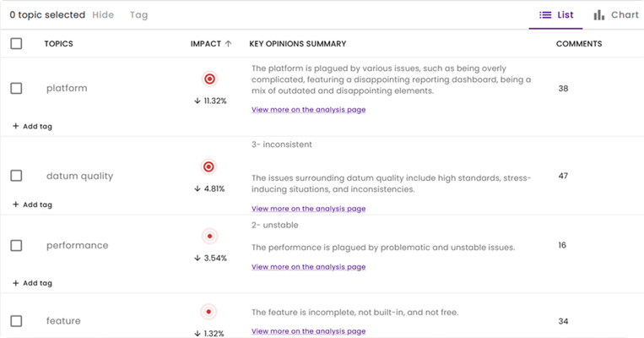Open platform's View more on the analysis page link
The height and width of the screenshot is (338, 644).
pyautogui.click(x=308, y=110)
